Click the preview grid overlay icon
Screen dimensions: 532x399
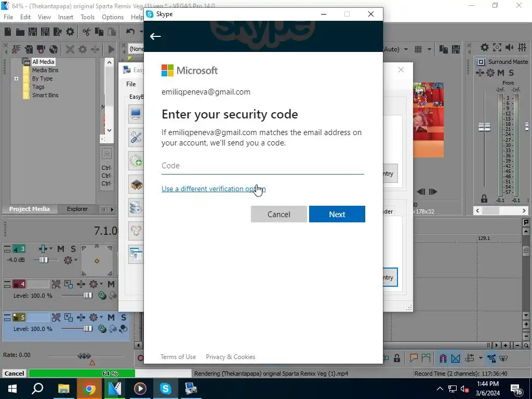[x=418, y=49]
